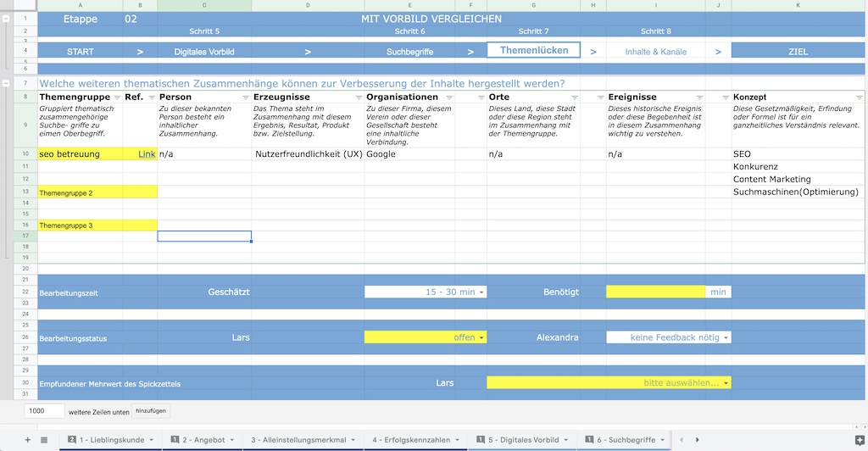
Task: Click the yellow Benötigt minutes cell
Action: (656, 292)
